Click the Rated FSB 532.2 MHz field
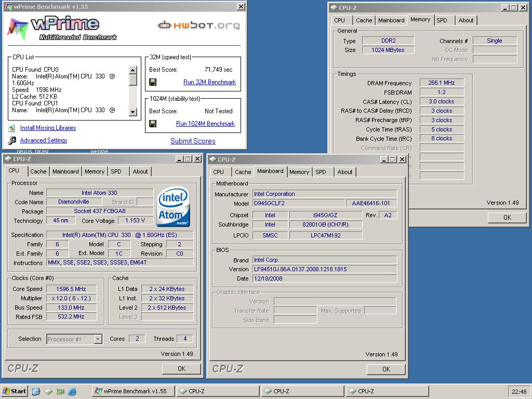 tap(71, 316)
